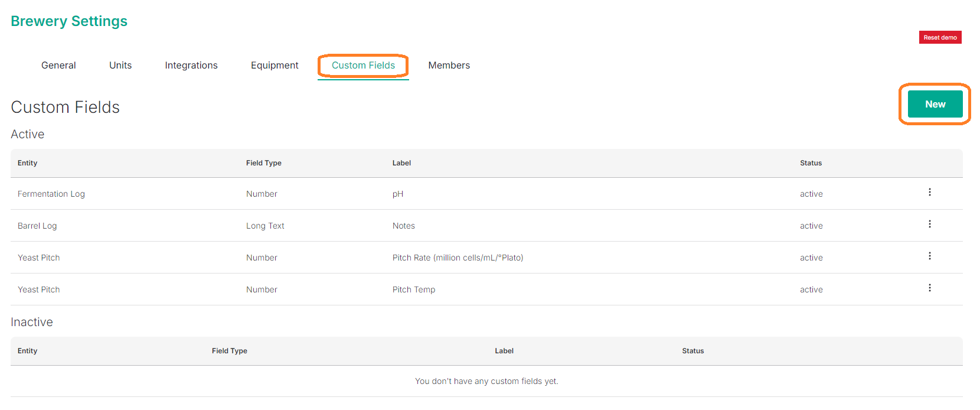Click the Label header in the Inactive table
The height and width of the screenshot is (410, 980).
(x=504, y=351)
